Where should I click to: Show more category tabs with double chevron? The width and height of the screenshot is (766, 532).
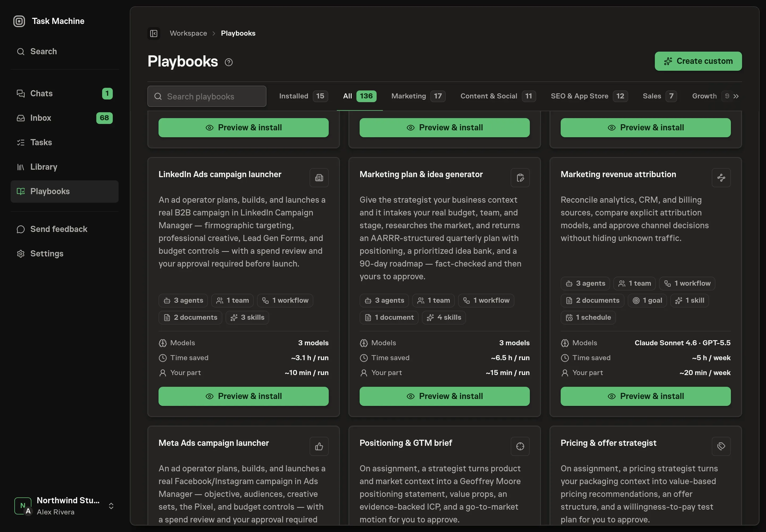coord(736,96)
